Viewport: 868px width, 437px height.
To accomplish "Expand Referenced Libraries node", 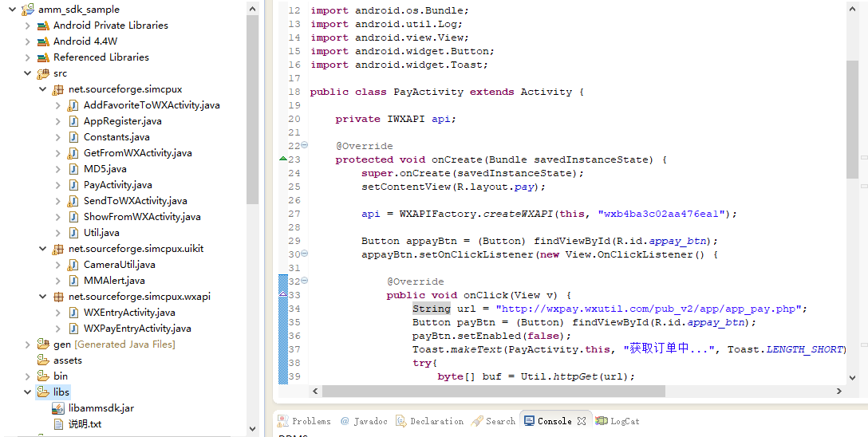I will 27,57.
